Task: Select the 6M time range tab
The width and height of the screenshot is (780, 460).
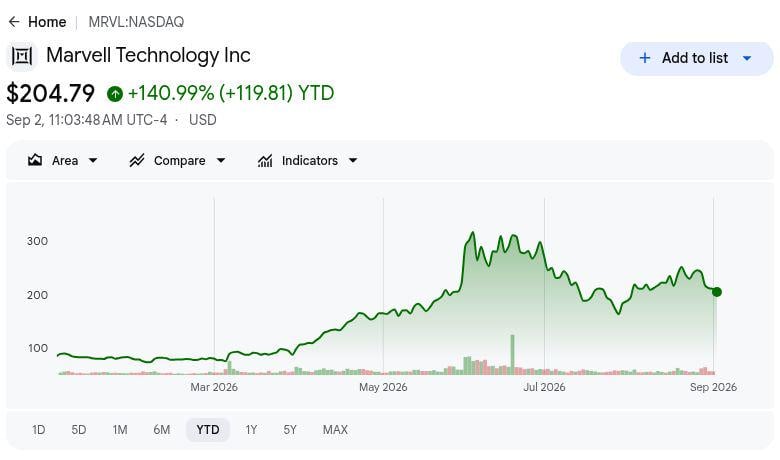Action: pos(162,430)
